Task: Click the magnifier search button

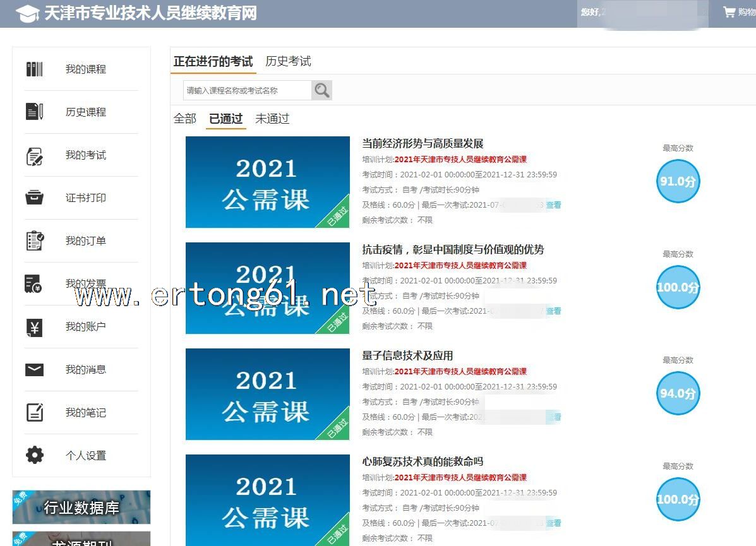Action: tap(321, 90)
